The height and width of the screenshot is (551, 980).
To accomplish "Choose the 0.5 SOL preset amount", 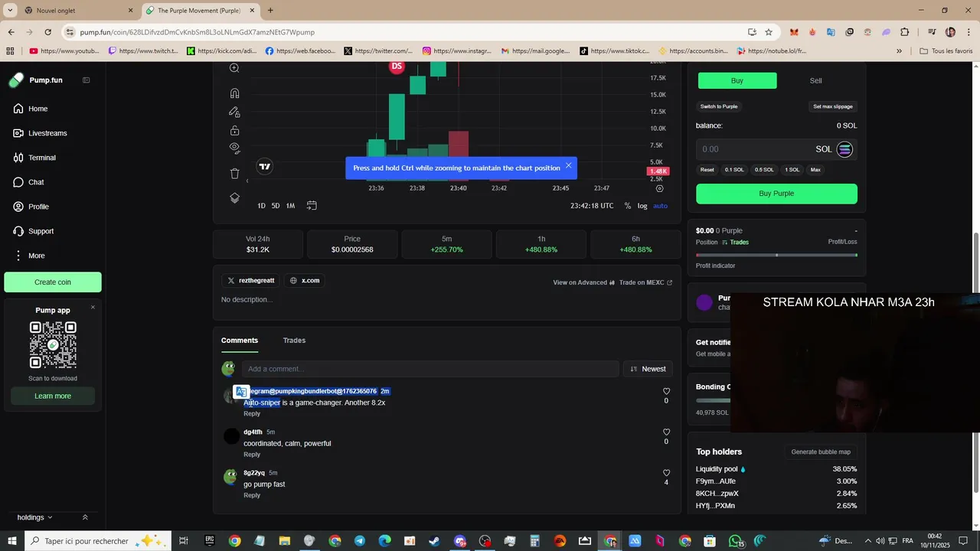I will 764,170.
